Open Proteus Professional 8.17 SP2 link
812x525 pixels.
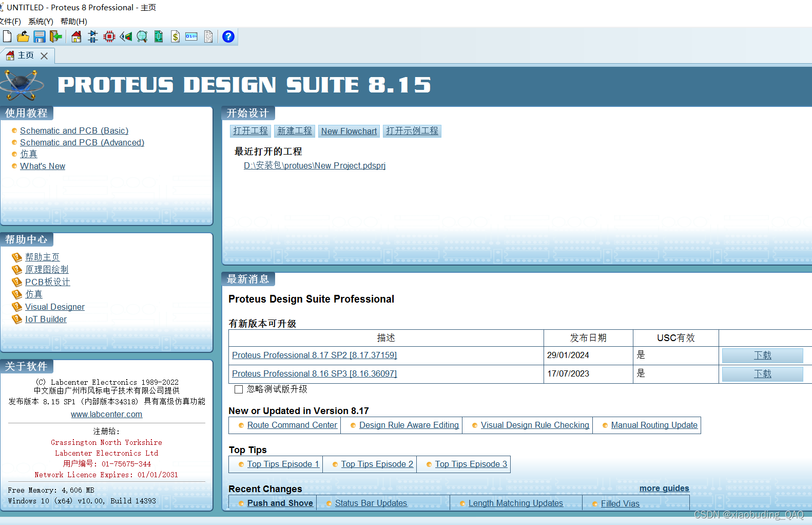coord(315,355)
